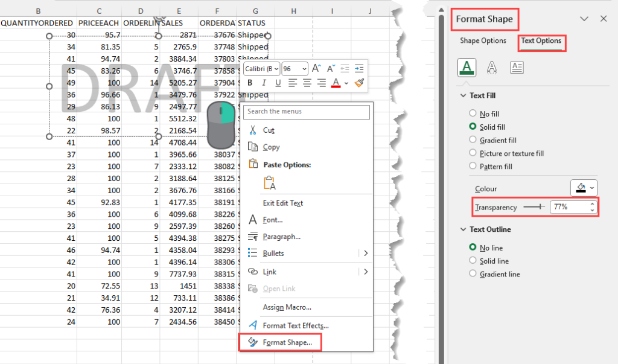Select the Text Fill & Outline icon

pyautogui.click(x=467, y=68)
